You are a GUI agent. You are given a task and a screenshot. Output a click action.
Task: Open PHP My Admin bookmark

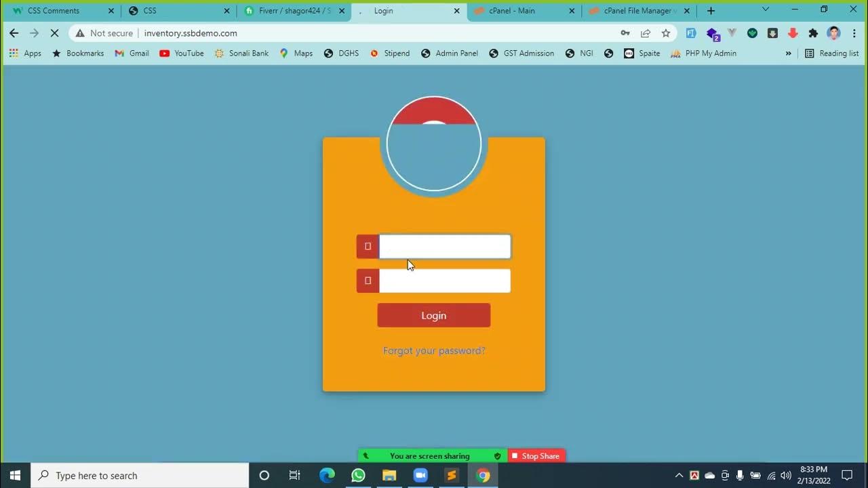pyautogui.click(x=703, y=54)
